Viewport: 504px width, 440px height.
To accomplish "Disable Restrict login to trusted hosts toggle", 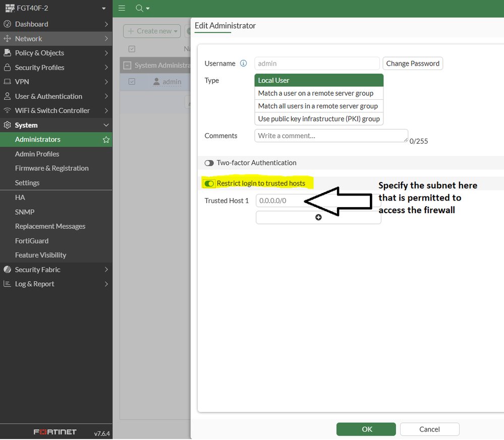I will (209, 183).
